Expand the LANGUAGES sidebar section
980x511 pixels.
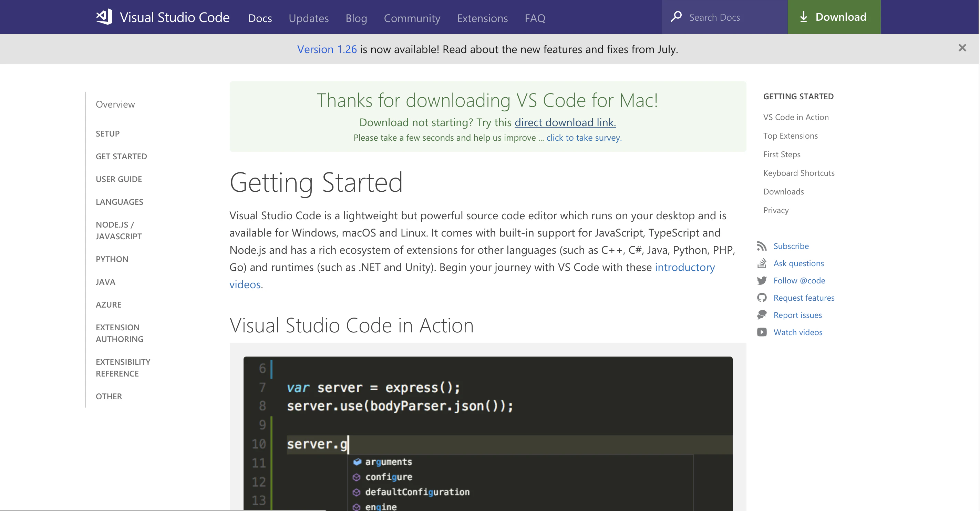(x=120, y=202)
